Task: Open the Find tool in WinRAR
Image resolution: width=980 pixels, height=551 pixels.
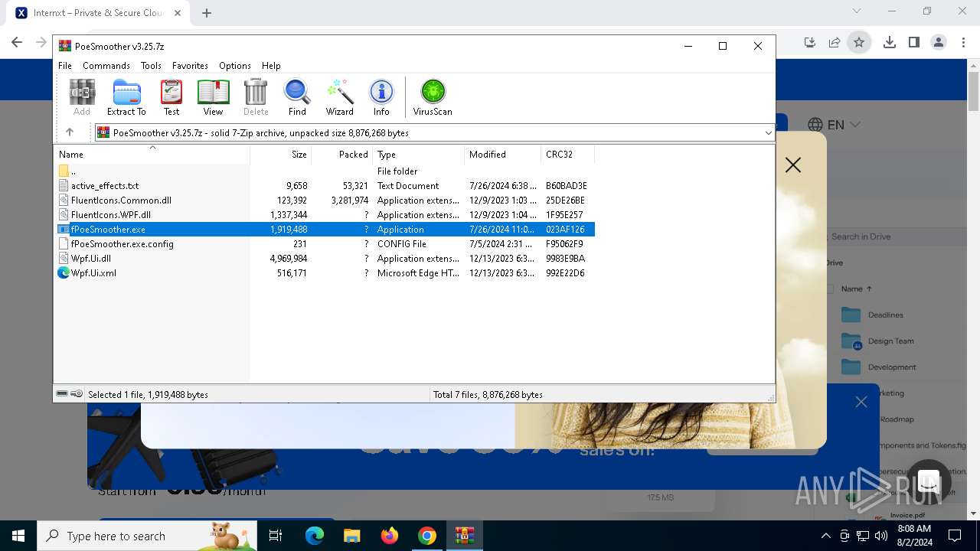Action: tap(297, 97)
